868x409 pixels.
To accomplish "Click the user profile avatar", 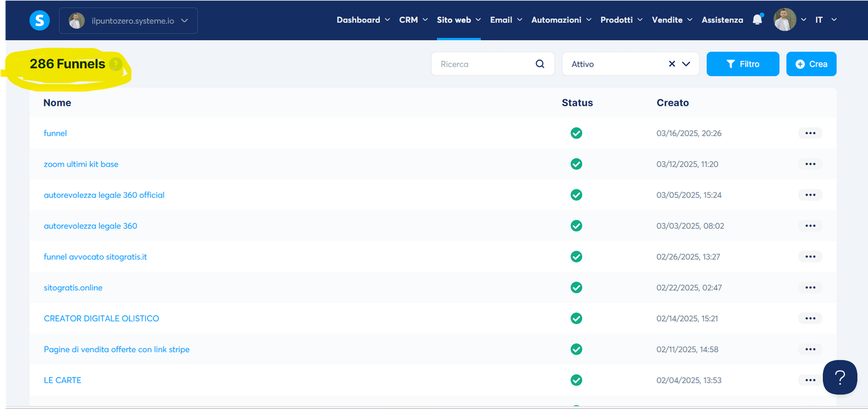I will (x=785, y=20).
